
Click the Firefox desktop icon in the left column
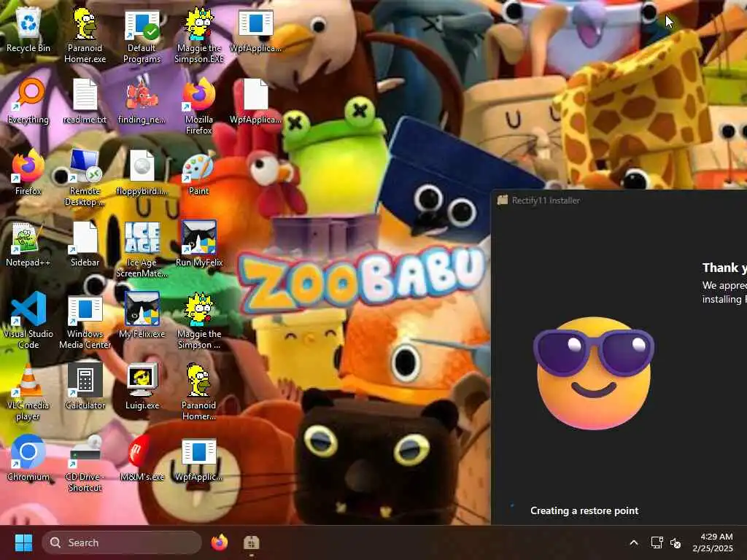pyautogui.click(x=28, y=173)
